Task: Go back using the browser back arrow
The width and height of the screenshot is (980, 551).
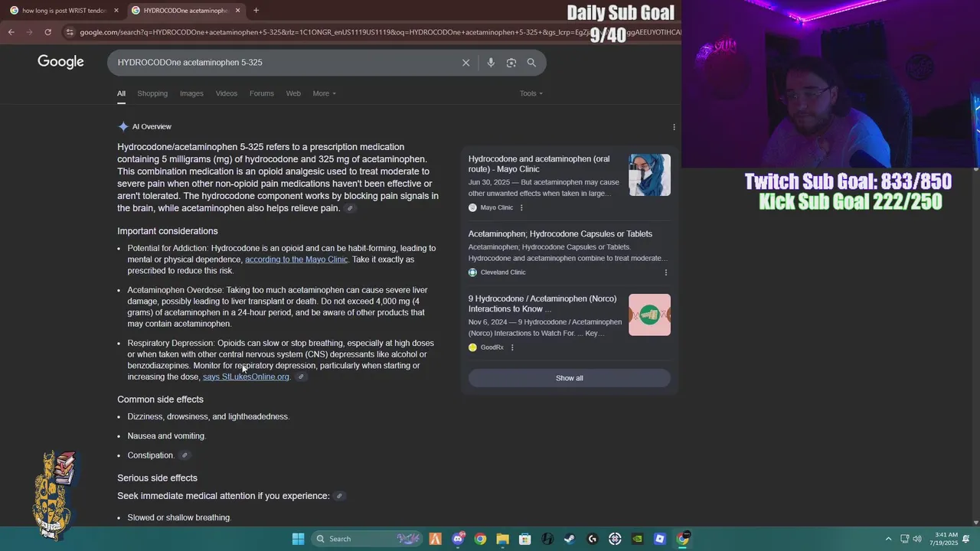Action: coord(11,32)
